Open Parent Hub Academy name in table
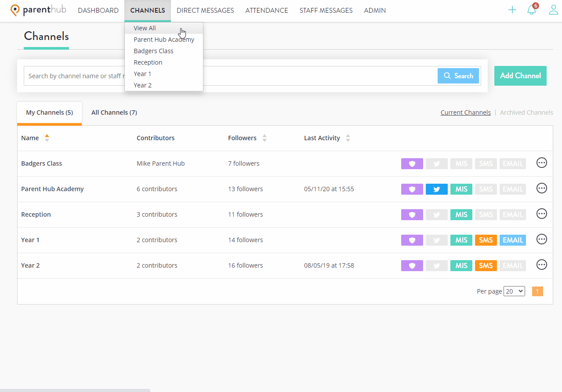Viewport: 562px width, 392px height. click(x=52, y=189)
